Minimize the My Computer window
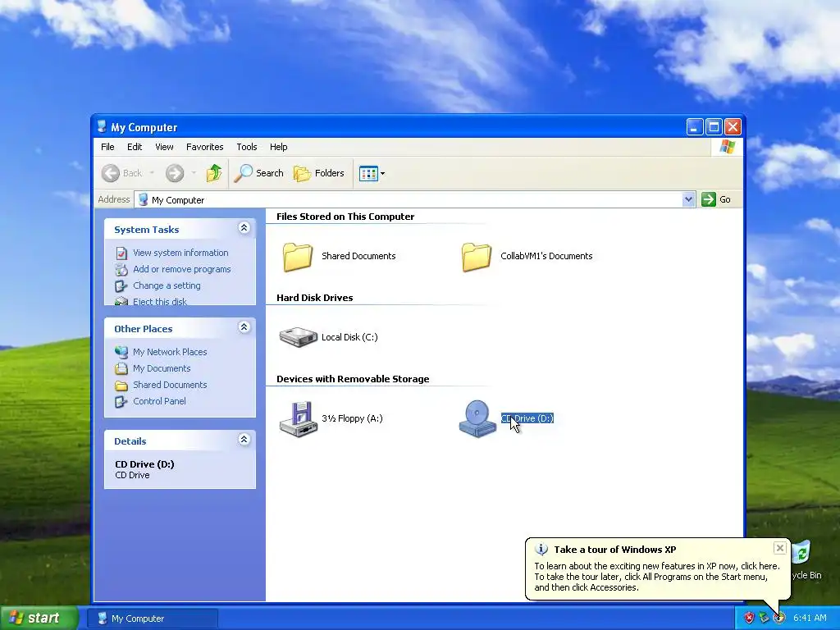840x630 pixels. coord(694,127)
